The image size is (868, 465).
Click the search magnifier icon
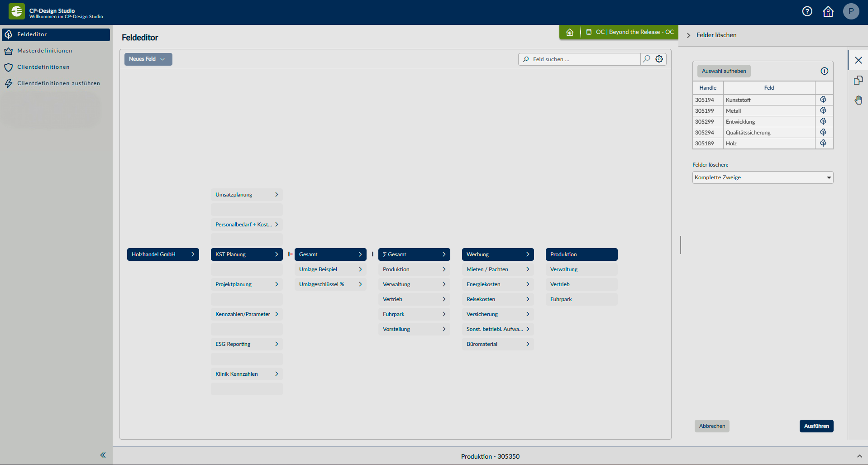(647, 59)
